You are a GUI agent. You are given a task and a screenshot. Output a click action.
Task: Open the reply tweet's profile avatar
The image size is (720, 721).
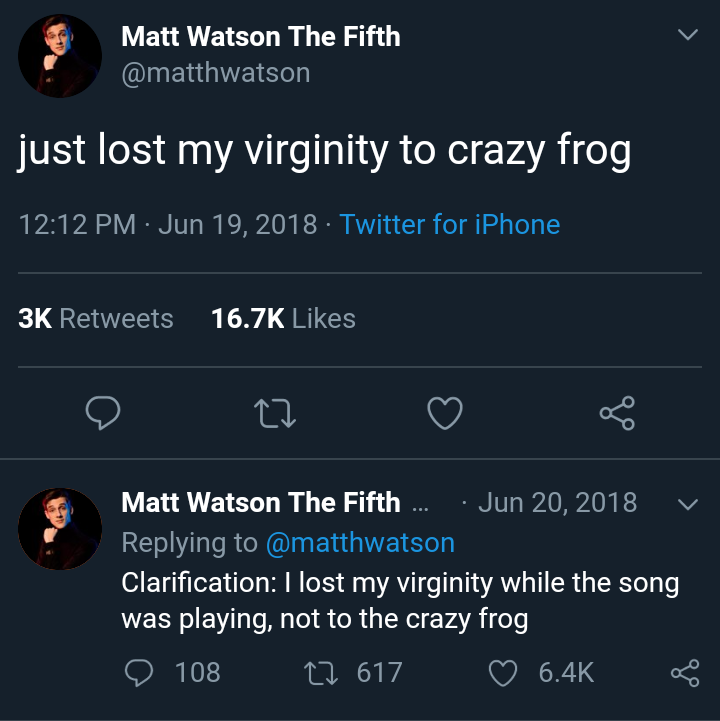pos(60,528)
